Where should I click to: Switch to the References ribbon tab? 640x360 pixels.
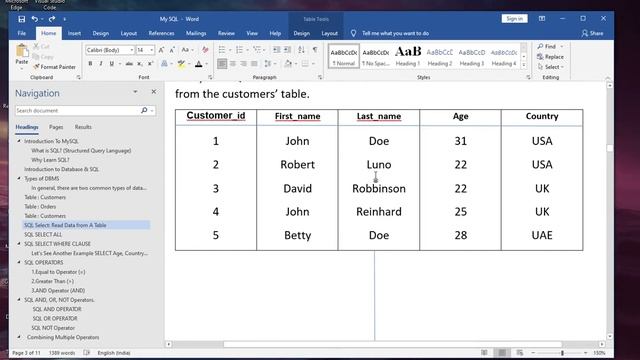pos(161,33)
